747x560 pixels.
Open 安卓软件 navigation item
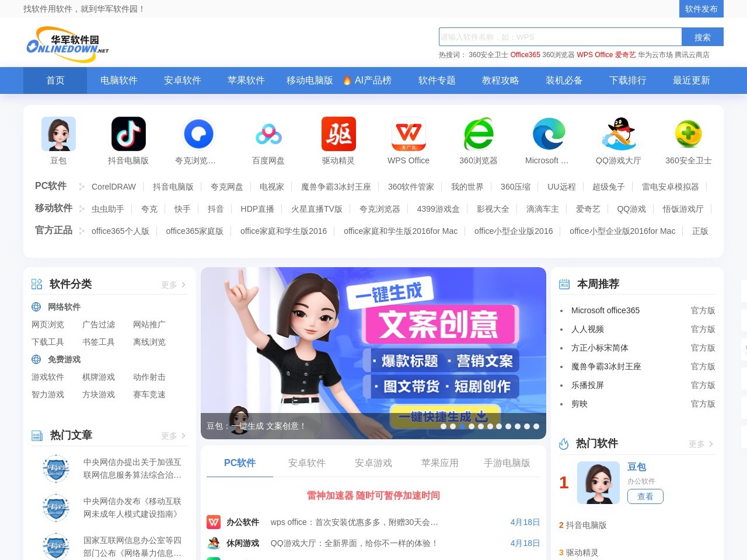point(183,80)
